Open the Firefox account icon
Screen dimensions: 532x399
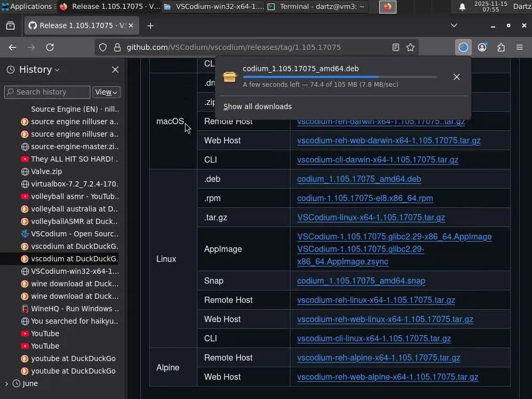pyautogui.click(x=482, y=47)
